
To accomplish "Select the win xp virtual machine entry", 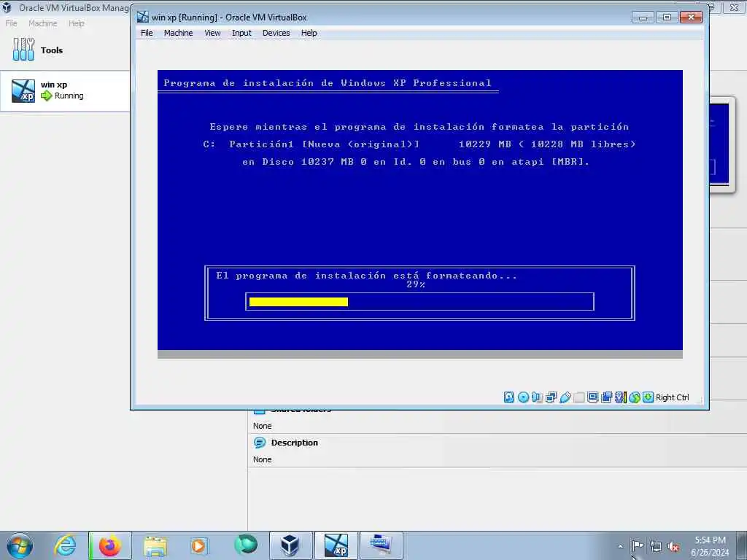I will [x=65, y=91].
